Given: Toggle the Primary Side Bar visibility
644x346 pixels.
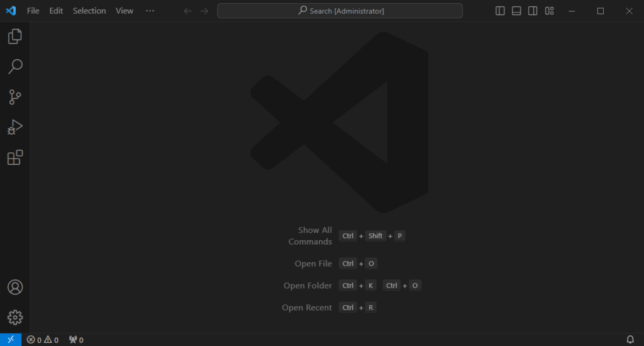Looking at the screenshot, I should (x=500, y=11).
